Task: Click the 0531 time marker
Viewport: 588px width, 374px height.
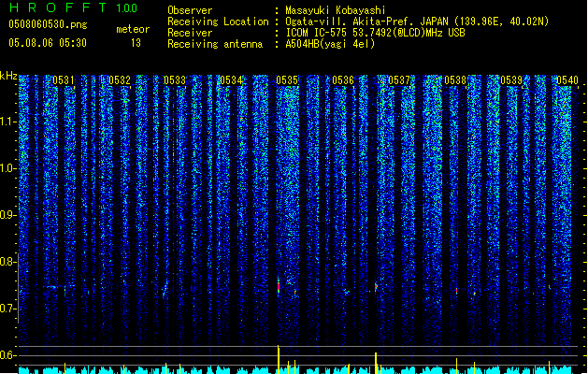Action: coord(64,80)
